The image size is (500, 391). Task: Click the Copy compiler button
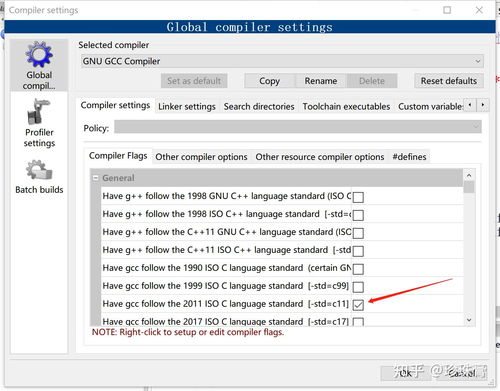point(269,81)
